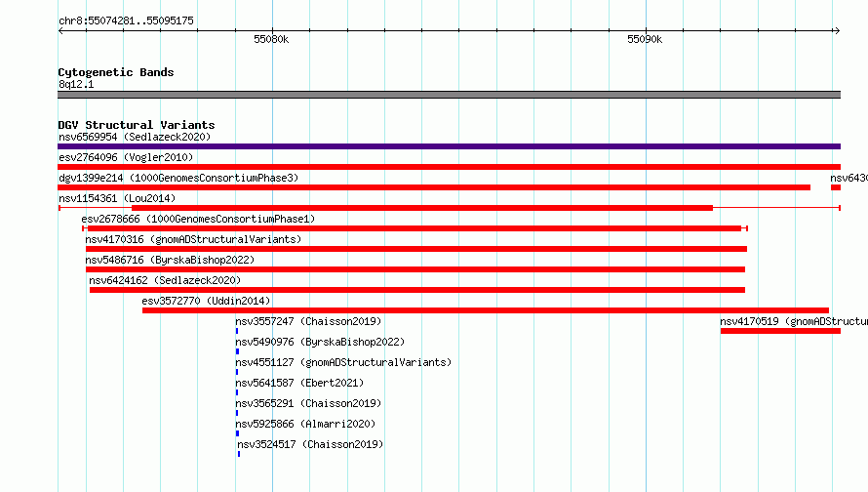Open the nsv5925866 (Almarri2020) label
Viewport: 868px width, 492px height.
click(305, 424)
